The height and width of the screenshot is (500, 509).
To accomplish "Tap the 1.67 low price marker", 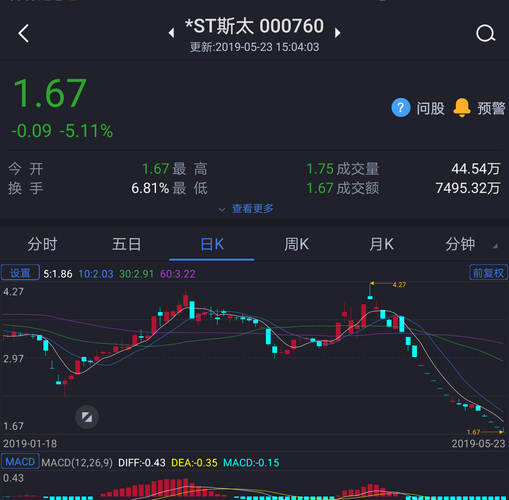I will pos(473,432).
